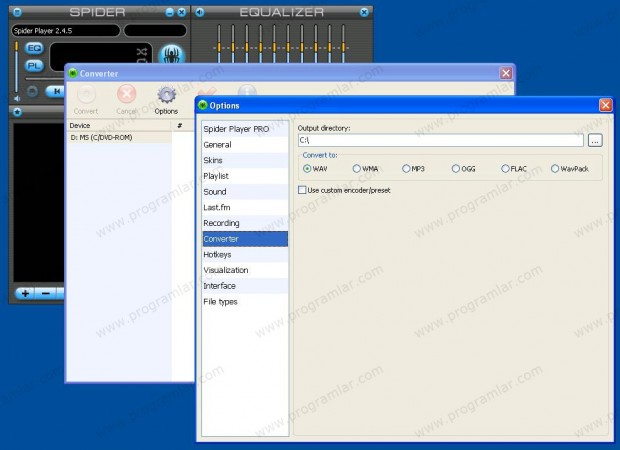Screen dimensions: 620x450
Task: Toggle the EQ button in Spider player
Action: click(x=34, y=48)
